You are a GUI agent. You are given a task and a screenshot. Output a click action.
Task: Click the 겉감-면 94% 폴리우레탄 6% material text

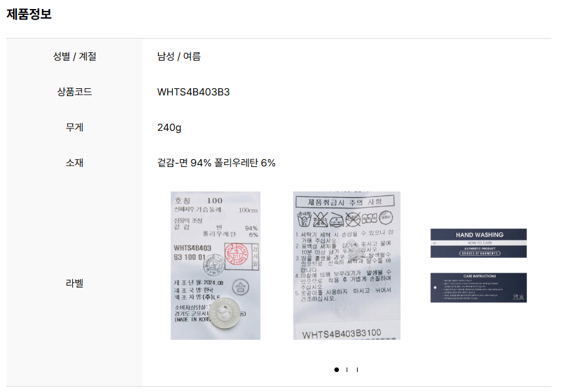point(216,162)
